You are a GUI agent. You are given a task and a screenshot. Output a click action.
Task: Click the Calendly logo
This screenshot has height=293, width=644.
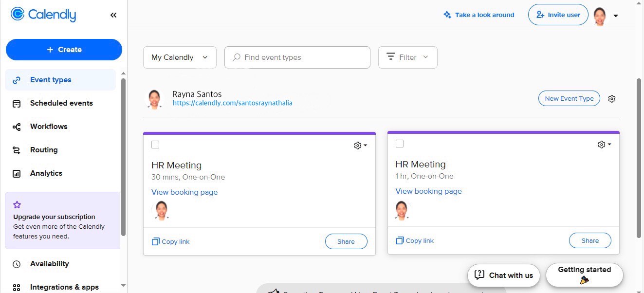(x=43, y=15)
